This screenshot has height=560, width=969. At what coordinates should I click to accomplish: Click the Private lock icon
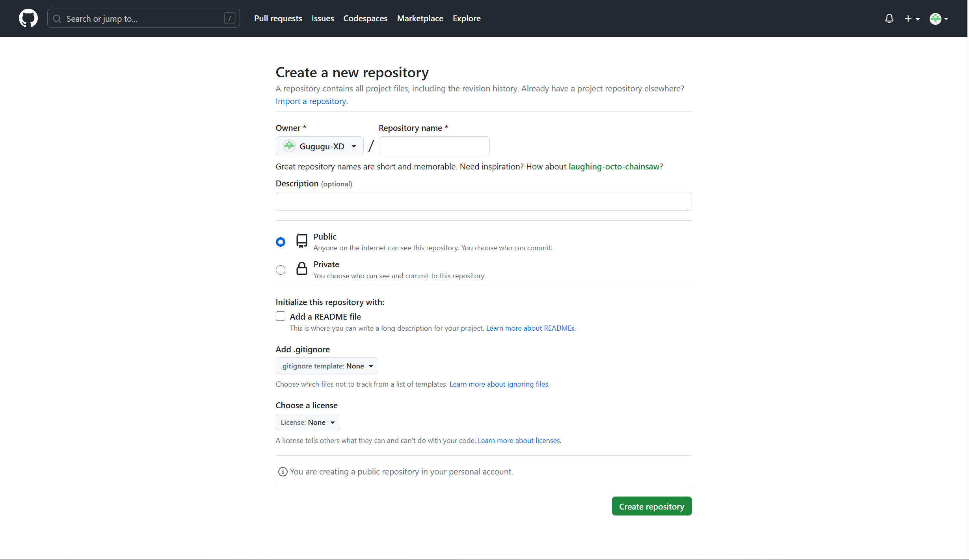301,269
